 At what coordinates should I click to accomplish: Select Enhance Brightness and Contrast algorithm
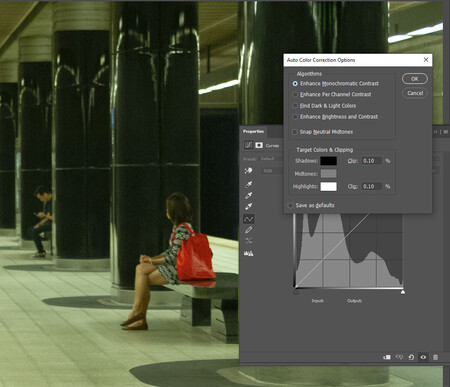tap(335, 117)
